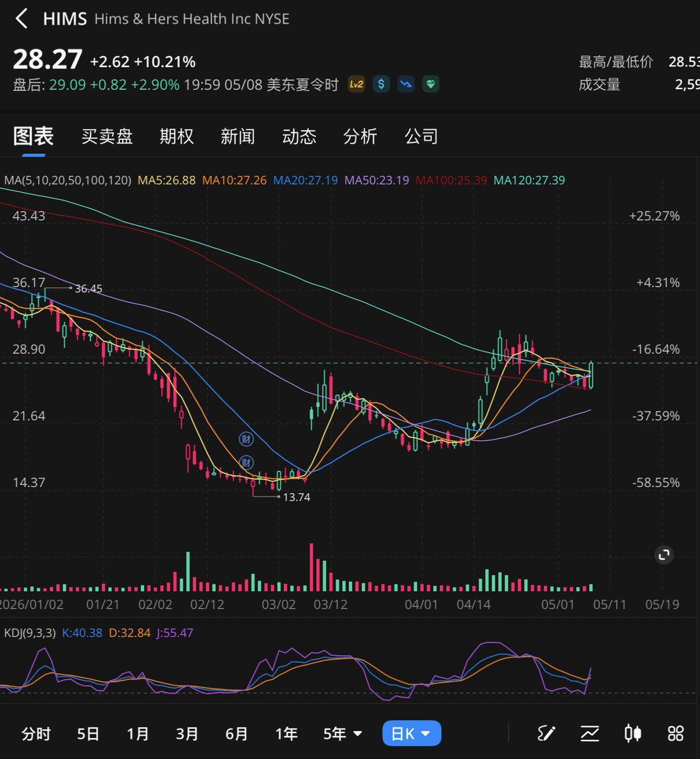
Task: Tap the tallest volume bar
Action: (x=311, y=567)
